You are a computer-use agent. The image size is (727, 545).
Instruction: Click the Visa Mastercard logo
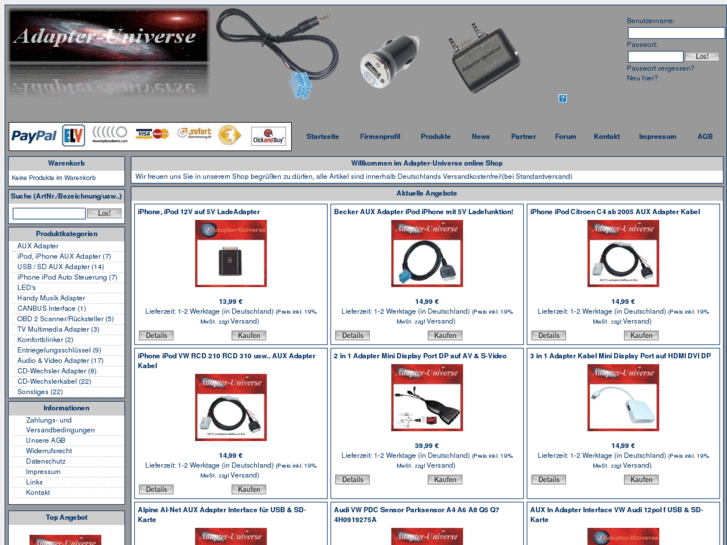pyautogui.click(x=152, y=134)
